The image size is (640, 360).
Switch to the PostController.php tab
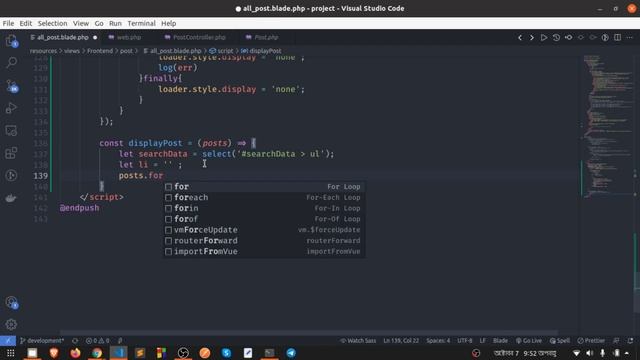(x=199, y=37)
